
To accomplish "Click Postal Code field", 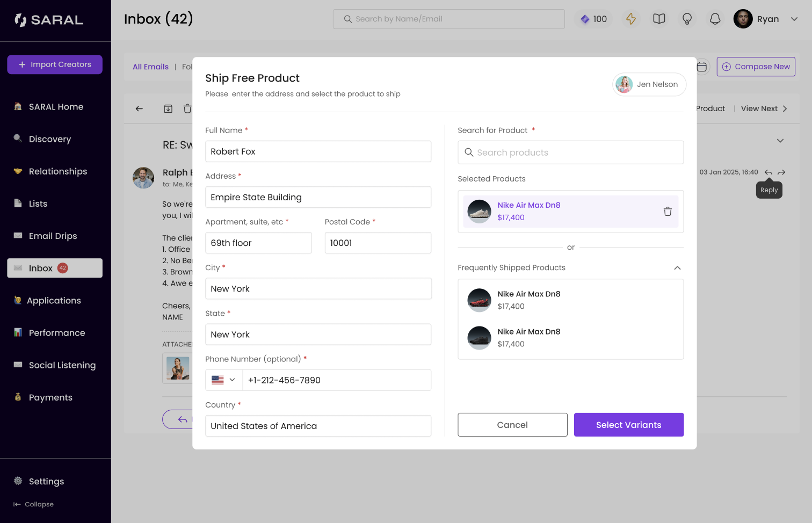I will coord(378,243).
